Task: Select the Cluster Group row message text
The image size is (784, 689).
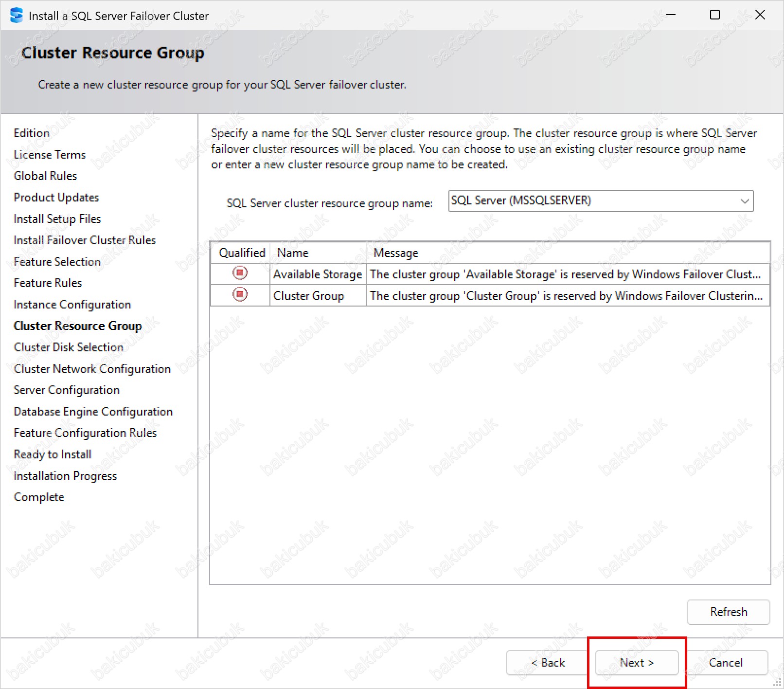Action: click(x=566, y=296)
